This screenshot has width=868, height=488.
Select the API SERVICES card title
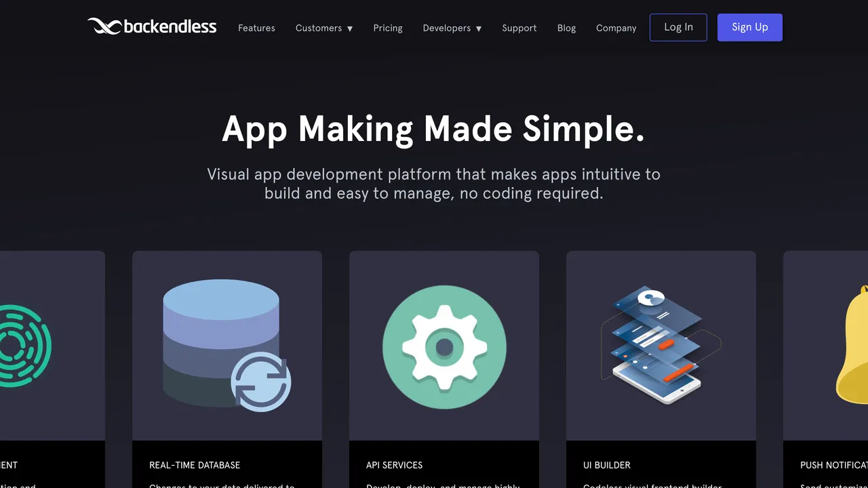(x=394, y=465)
